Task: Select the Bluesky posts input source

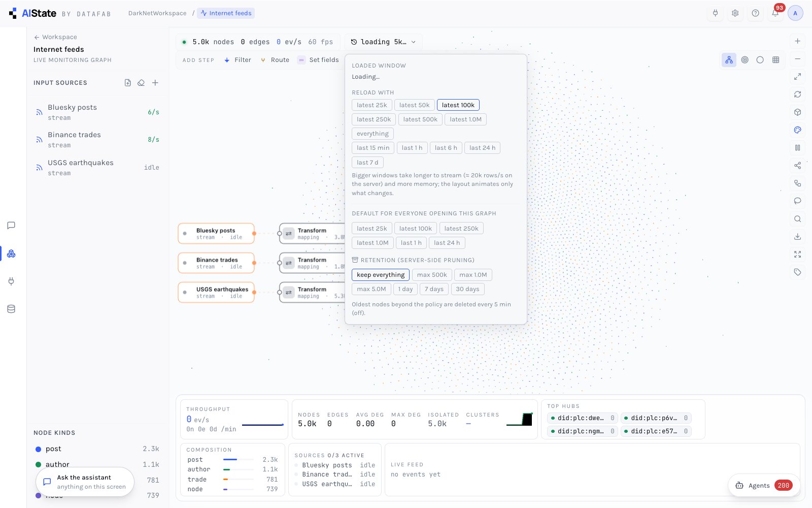Action: tap(97, 112)
